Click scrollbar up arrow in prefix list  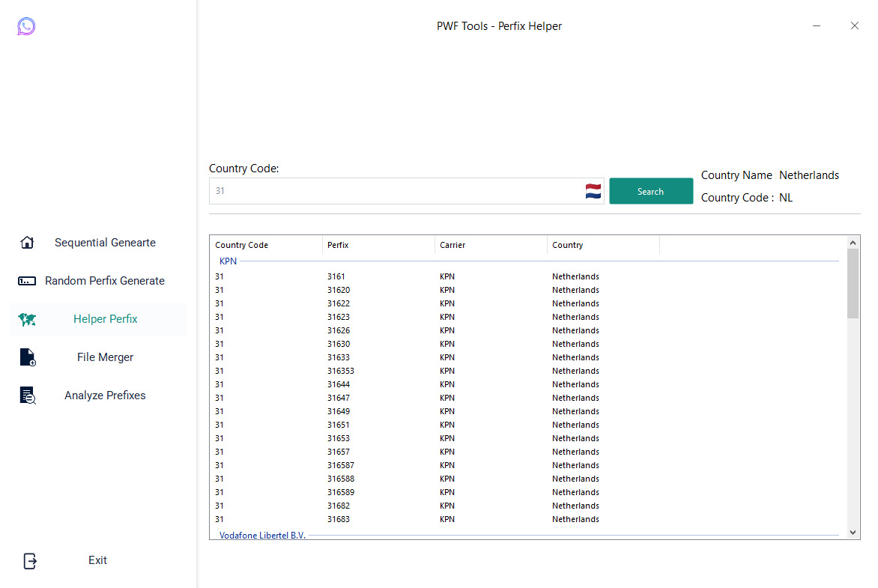coord(853,243)
